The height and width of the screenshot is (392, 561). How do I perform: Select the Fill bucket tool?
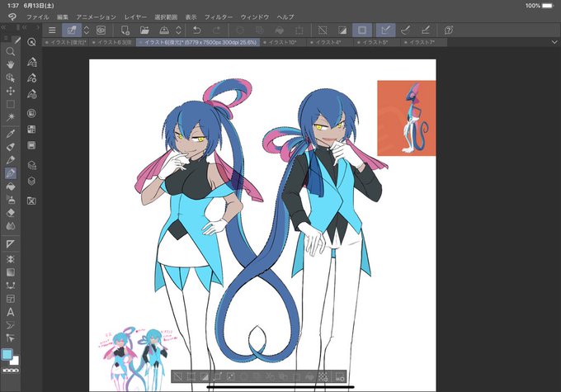11,187
